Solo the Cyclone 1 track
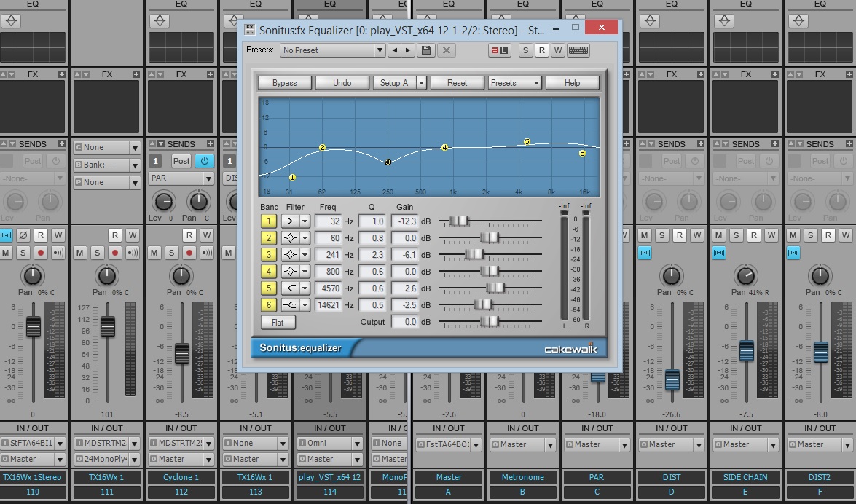Viewport: 856px width, 504px height. point(171,253)
